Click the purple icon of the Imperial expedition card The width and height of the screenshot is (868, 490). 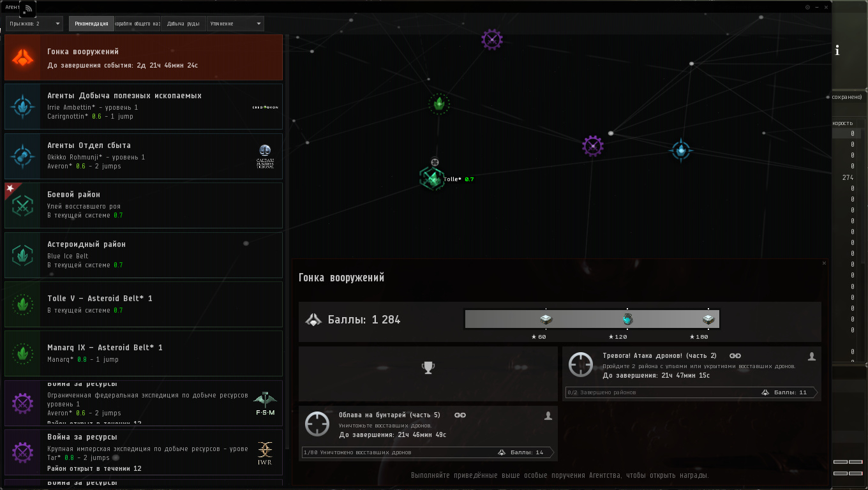coord(23,452)
